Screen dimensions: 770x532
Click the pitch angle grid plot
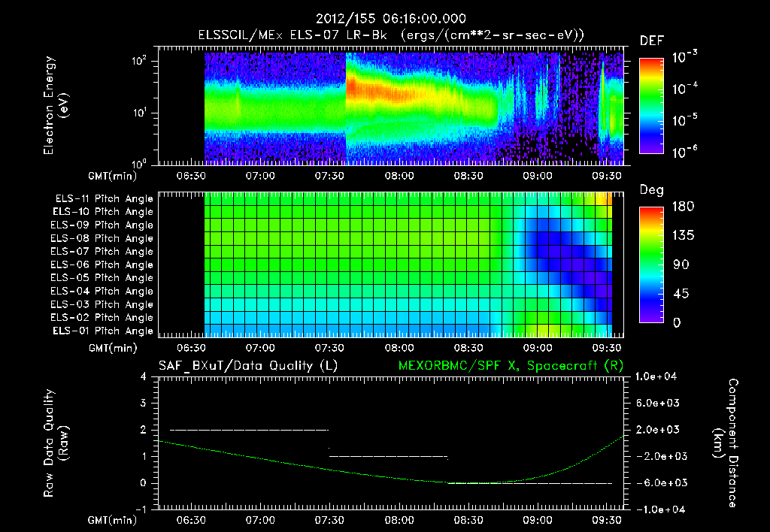390,265
